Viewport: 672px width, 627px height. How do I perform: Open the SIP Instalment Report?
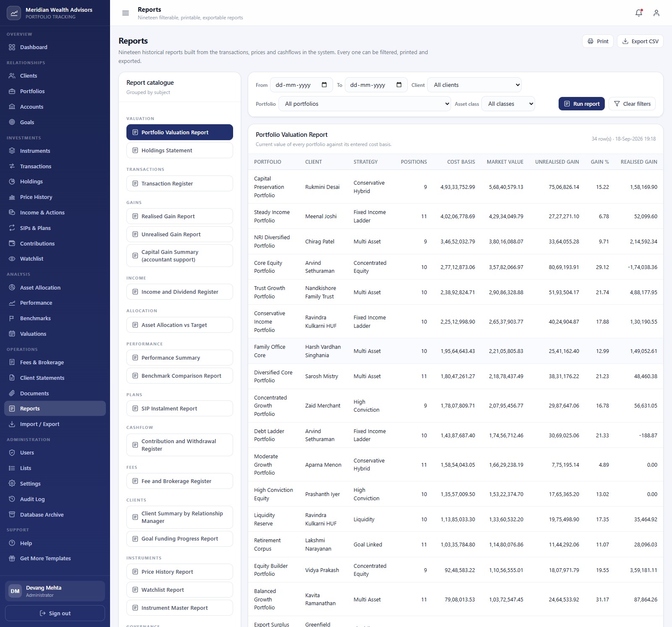tap(180, 409)
